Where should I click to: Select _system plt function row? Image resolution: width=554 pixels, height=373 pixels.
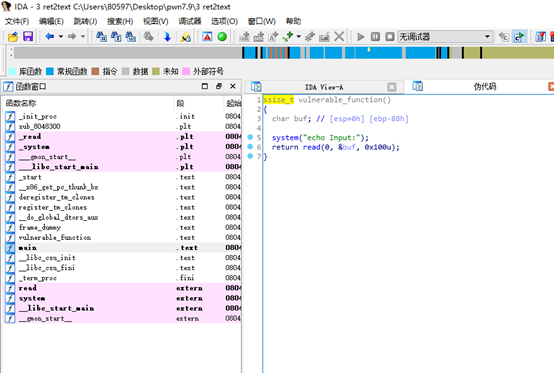pyautogui.click(x=123, y=147)
